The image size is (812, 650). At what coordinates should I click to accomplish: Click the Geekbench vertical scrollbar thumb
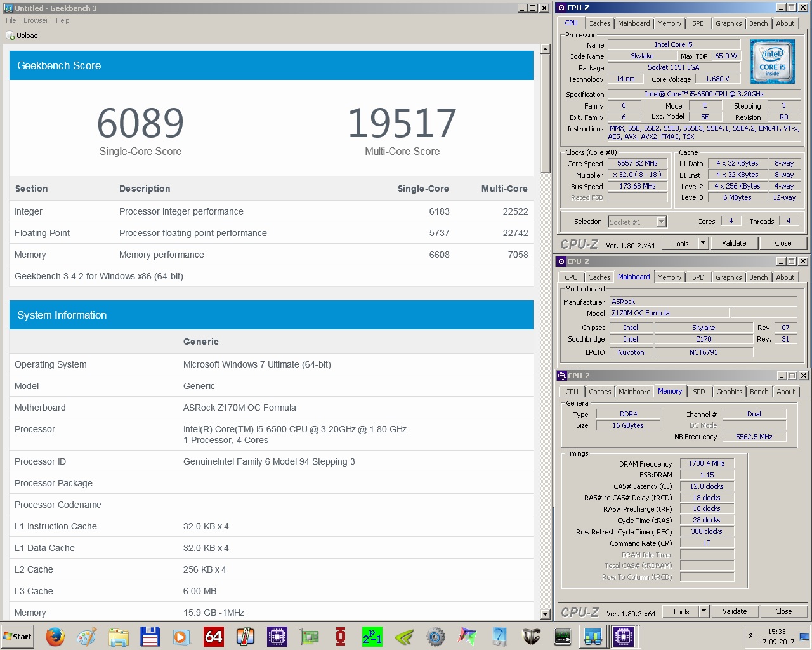(x=545, y=114)
